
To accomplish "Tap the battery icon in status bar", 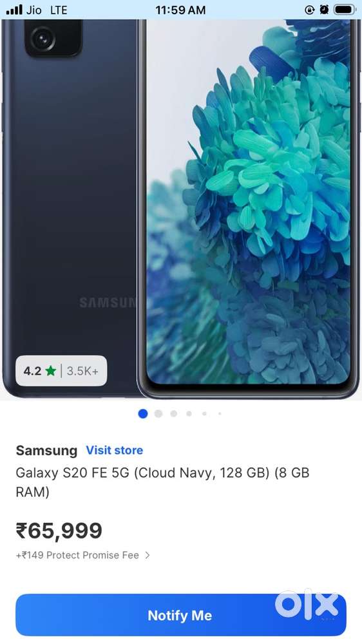I will coord(344,10).
